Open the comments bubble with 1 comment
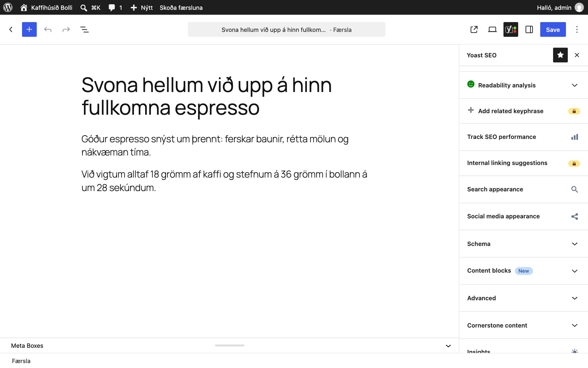Image resolution: width=588 pixels, height=368 pixels. pos(115,7)
